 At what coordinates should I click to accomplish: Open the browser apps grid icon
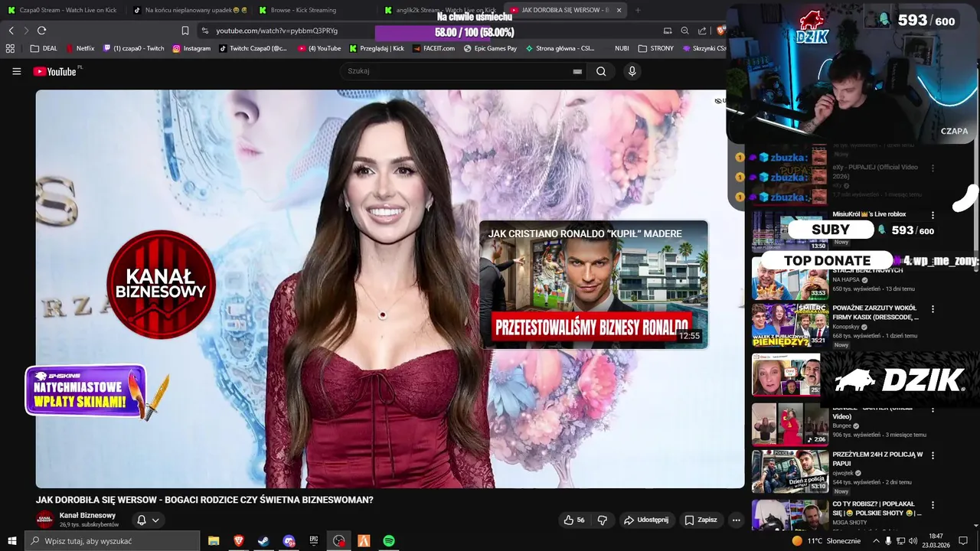pos(10,48)
